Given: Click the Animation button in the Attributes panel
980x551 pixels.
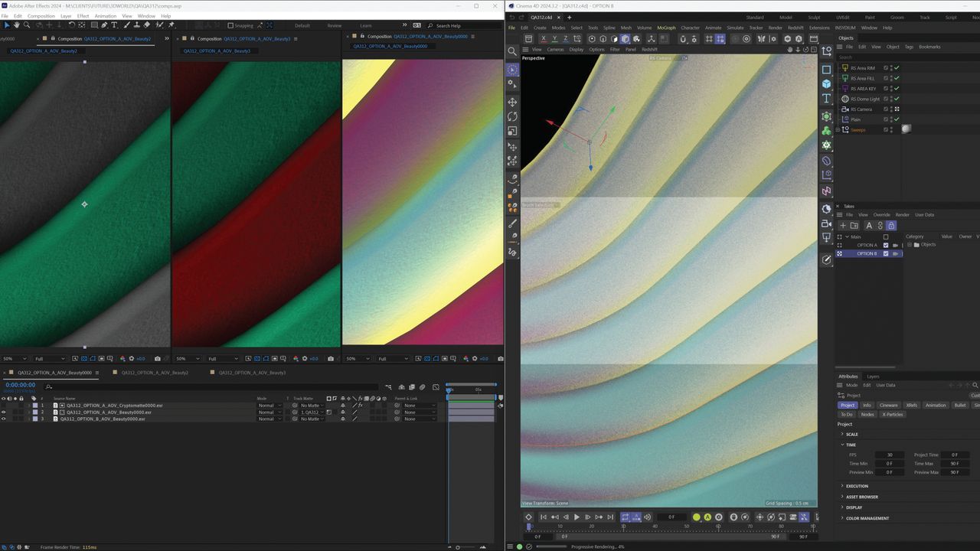Looking at the screenshot, I should [936, 405].
